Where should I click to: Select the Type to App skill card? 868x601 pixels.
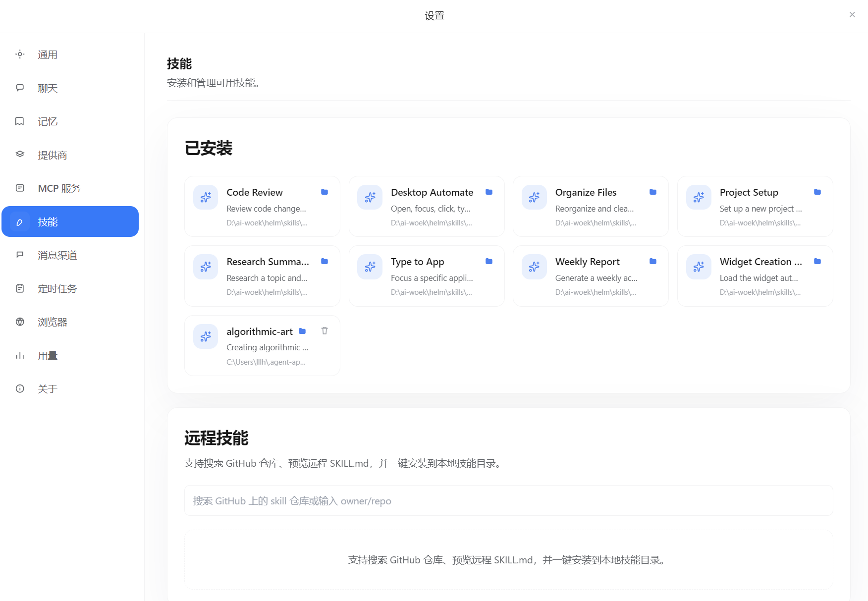(426, 275)
